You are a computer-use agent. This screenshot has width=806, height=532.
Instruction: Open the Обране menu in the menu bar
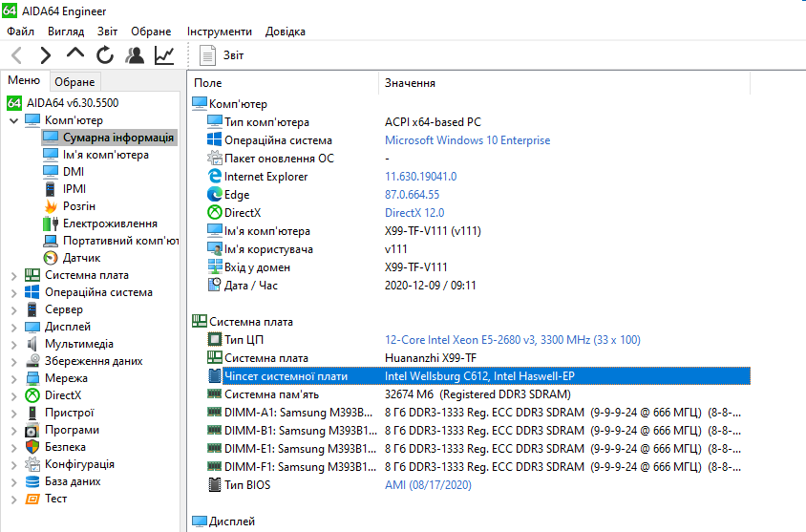(151, 32)
